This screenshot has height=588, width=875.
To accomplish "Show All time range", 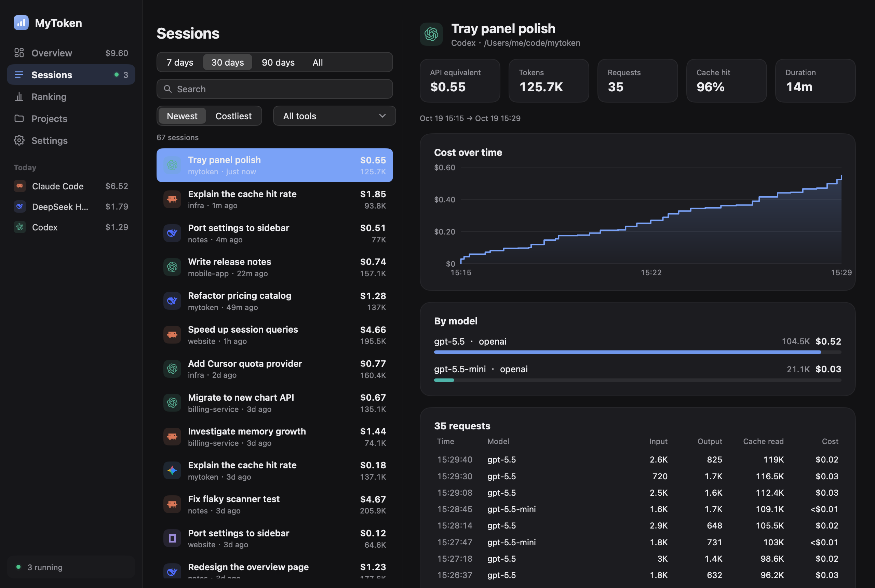I will pyautogui.click(x=318, y=62).
